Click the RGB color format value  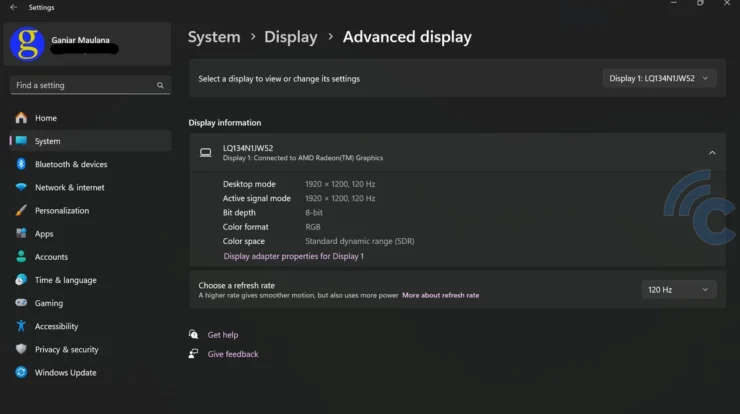tap(312, 227)
